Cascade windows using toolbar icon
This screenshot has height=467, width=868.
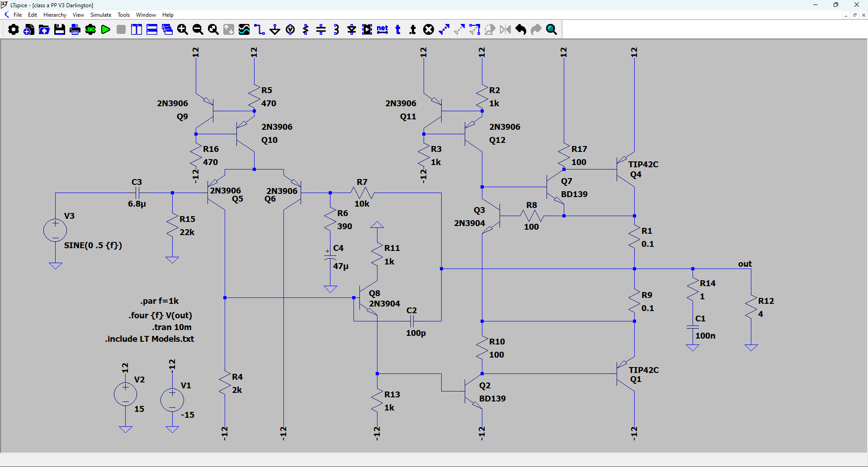pyautogui.click(x=167, y=30)
